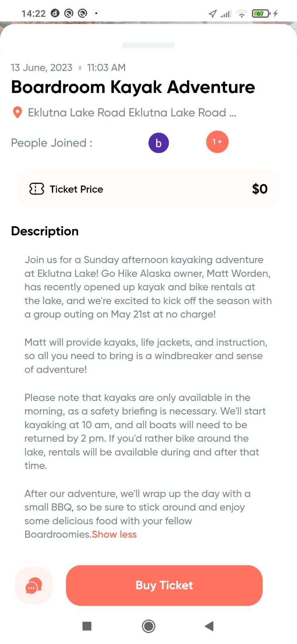View more joined people via 1+ badge

217,142
